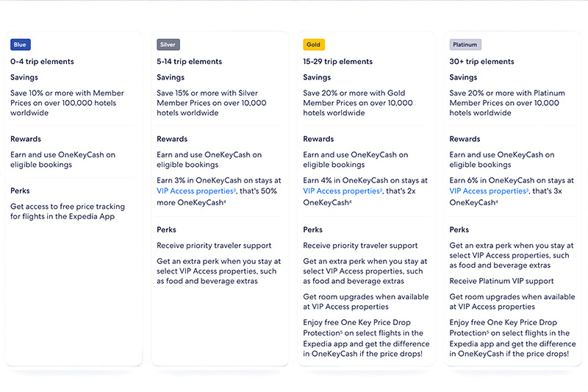588x392 pixels.
Task: Select the "5-14 trip elements" heading
Action: tap(190, 62)
